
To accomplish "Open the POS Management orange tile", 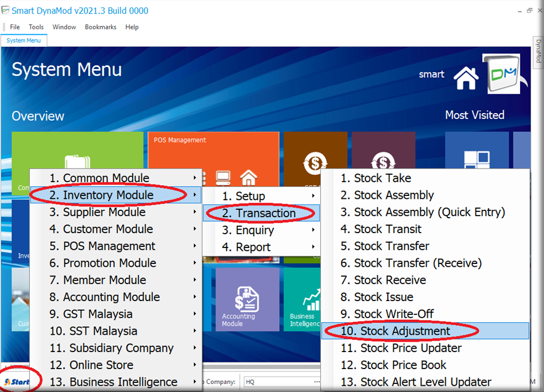I will tap(213, 150).
